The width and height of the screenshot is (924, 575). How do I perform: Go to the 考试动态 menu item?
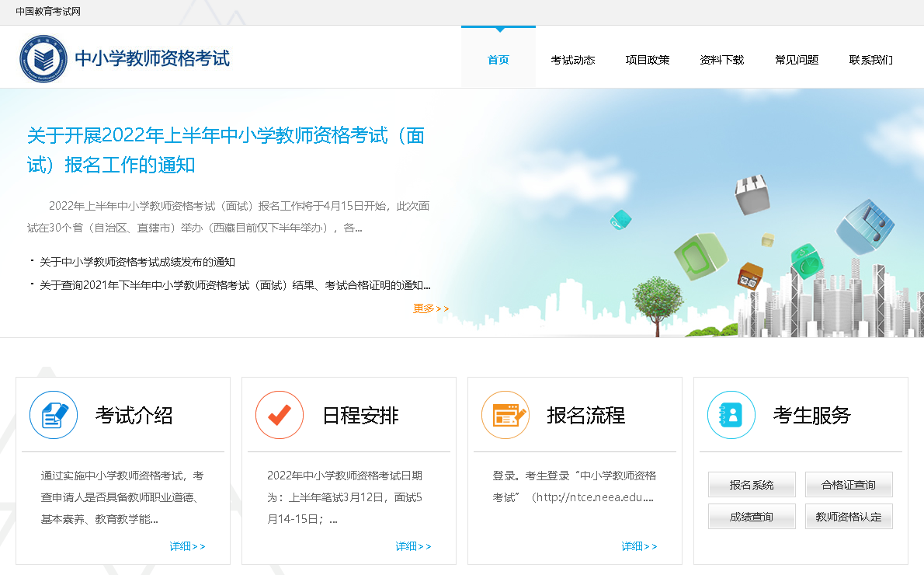(573, 60)
